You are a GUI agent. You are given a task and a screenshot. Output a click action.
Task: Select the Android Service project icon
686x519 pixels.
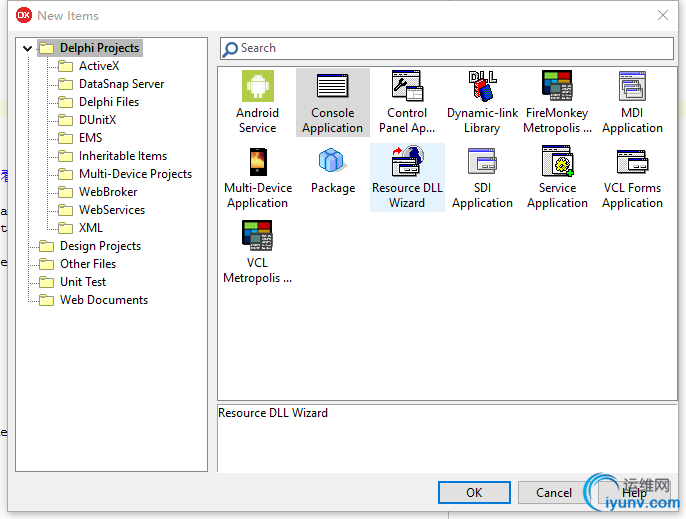[258, 86]
